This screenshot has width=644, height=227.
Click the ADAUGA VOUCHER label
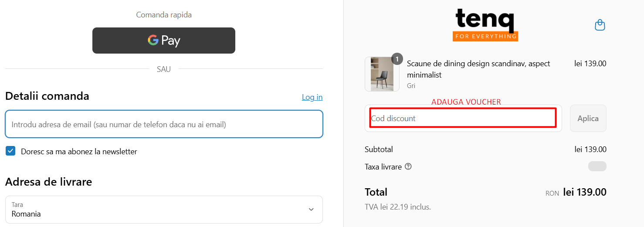(x=466, y=102)
